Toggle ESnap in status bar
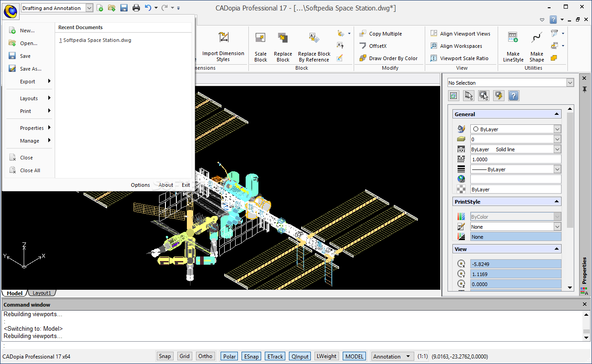 click(252, 356)
